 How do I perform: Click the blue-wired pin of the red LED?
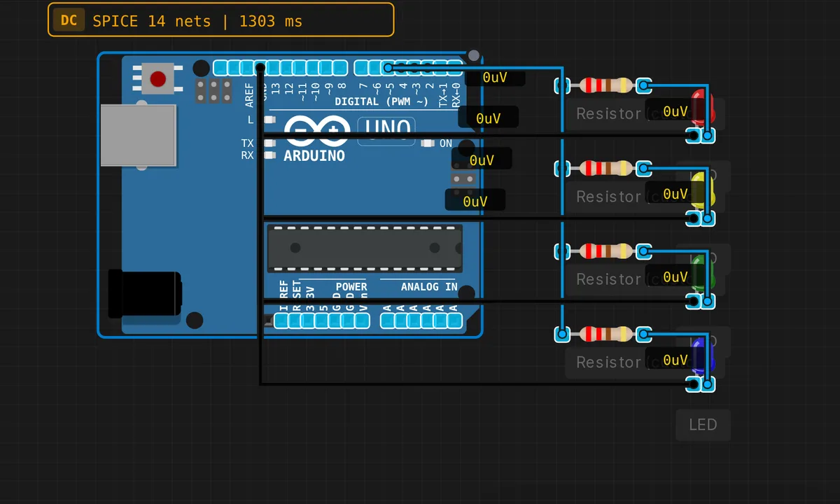[708, 136]
